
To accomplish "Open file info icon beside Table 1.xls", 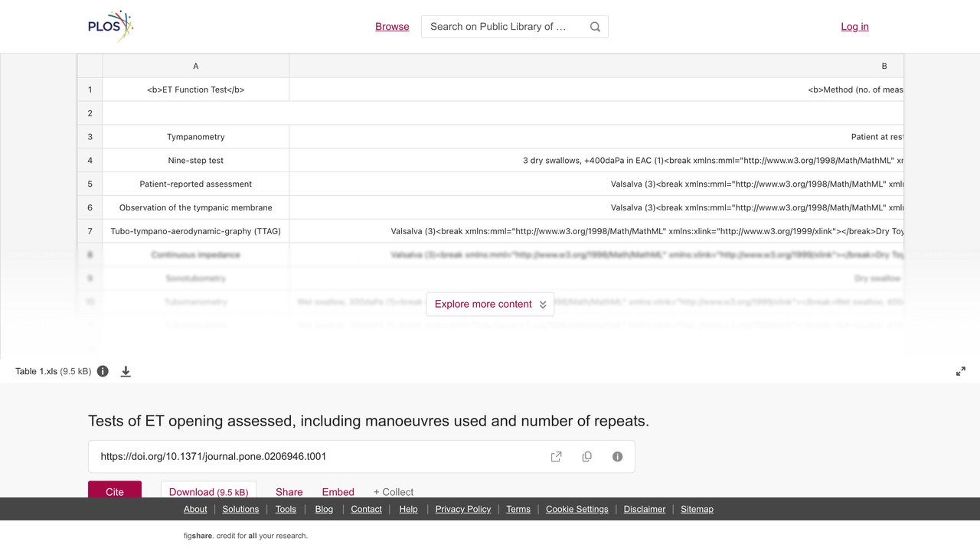I will tap(103, 371).
